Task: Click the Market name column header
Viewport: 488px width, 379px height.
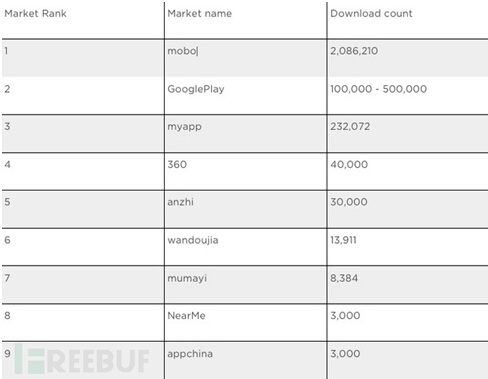Action: (200, 14)
